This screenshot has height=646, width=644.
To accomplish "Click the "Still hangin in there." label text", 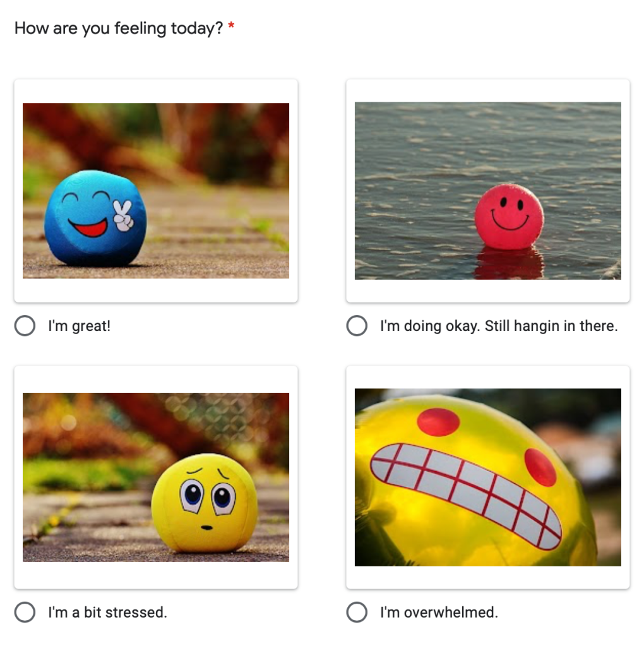I will point(551,326).
